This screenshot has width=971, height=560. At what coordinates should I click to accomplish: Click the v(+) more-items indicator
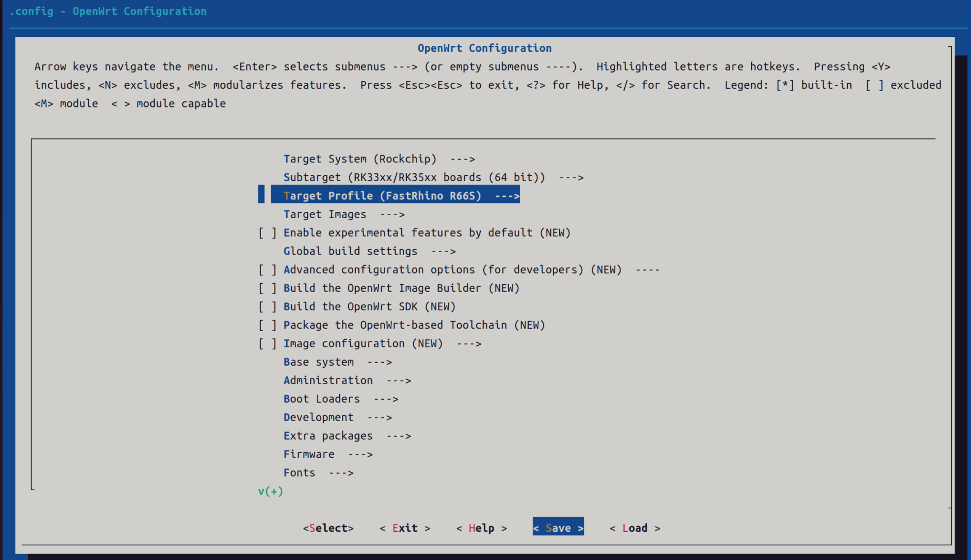pos(270,492)
